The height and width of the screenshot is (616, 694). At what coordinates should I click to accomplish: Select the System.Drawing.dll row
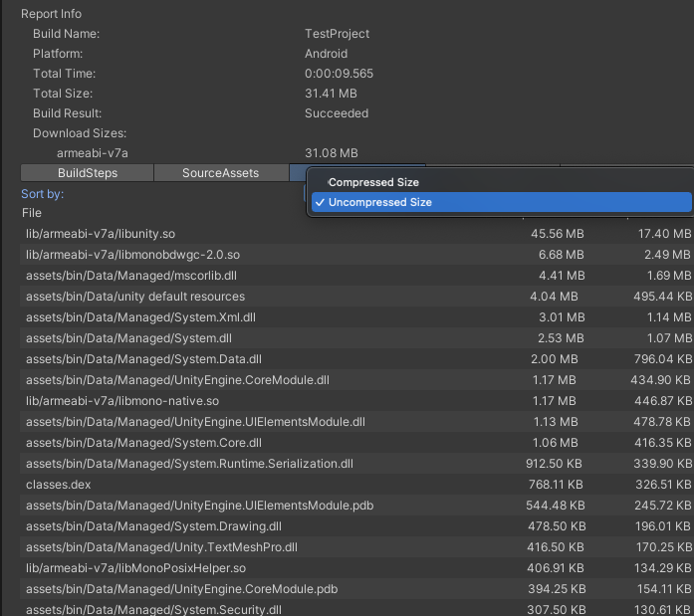(x=356, y=526)
